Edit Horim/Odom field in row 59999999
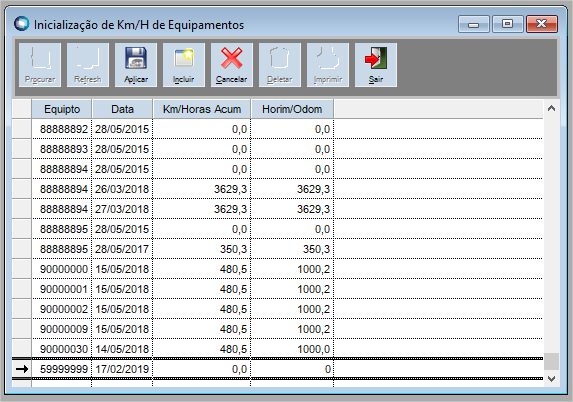The image size is (573, 402). 292,369
